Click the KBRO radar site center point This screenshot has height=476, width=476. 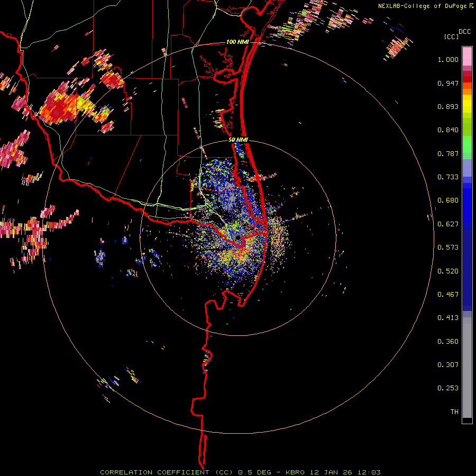point(237,237)
